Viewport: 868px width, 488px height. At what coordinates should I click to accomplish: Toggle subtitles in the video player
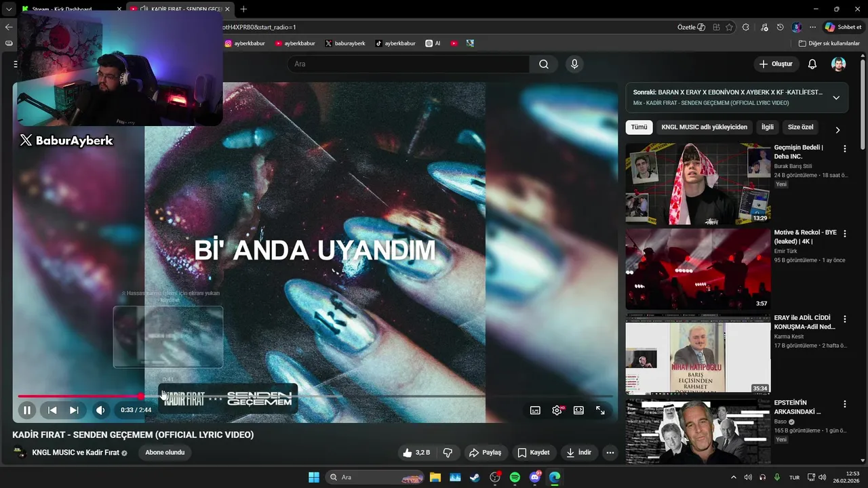tap(535, 410)
